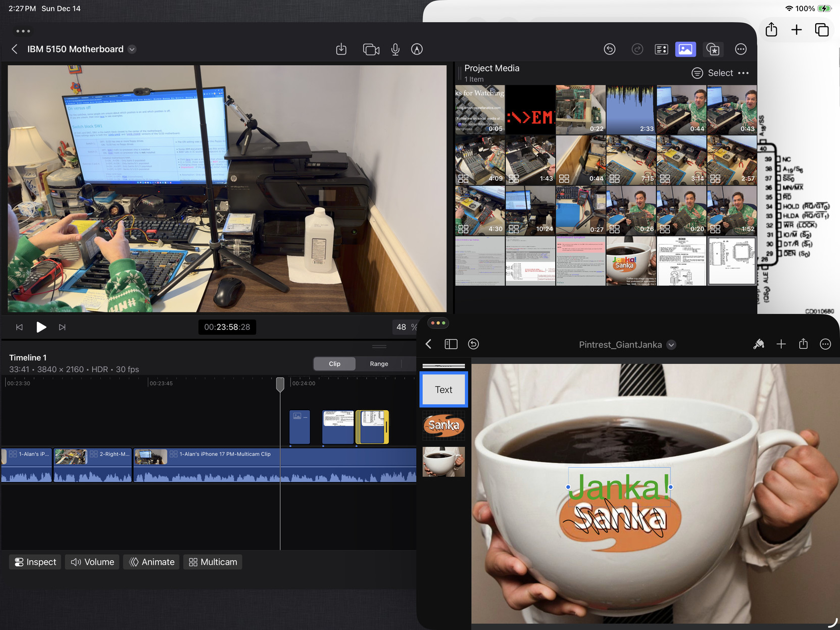Screen dimensions: 840x630
Task: Redo the edit in Final Cut toolbar
Action: 637,49
